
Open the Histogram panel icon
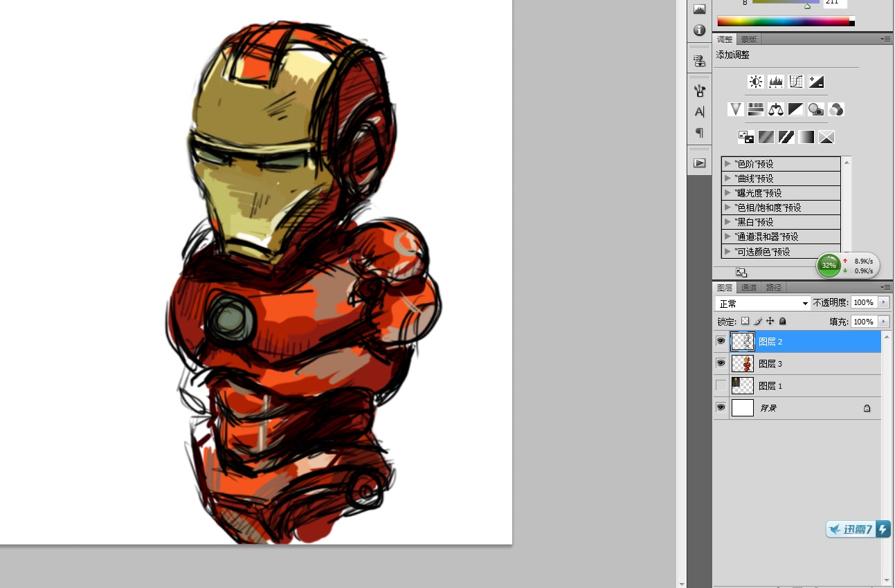699,9
